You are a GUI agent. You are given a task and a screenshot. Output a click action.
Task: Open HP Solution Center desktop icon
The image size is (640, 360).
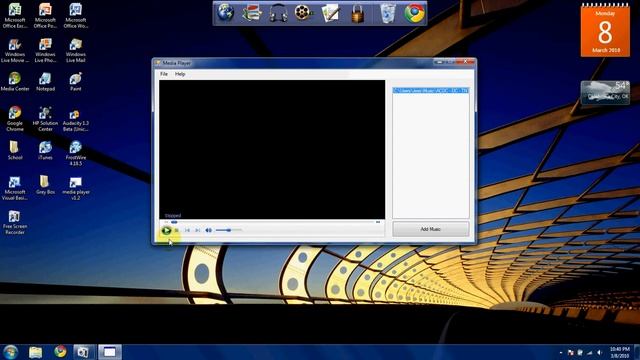[x=45, y=119]
